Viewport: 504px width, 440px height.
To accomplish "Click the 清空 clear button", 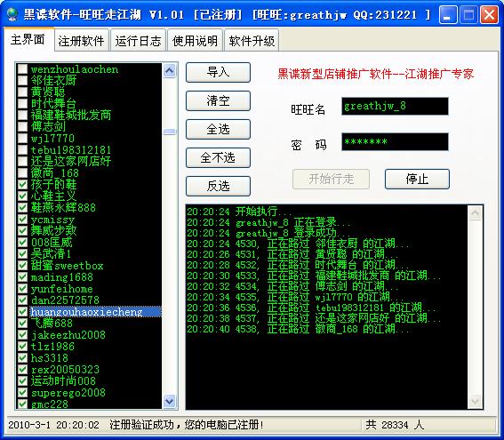I will pos(218,101).
